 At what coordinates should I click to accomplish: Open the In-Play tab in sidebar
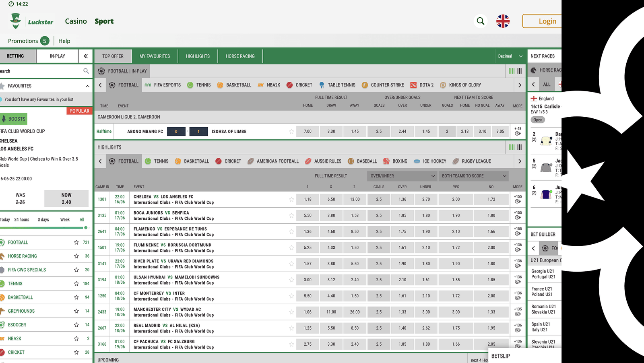coord(57,56)
